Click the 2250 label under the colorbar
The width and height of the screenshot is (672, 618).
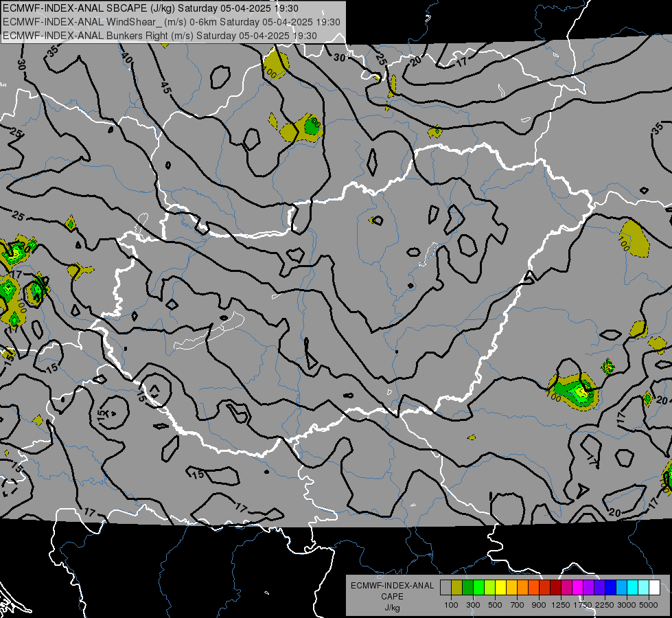[605, 605]
